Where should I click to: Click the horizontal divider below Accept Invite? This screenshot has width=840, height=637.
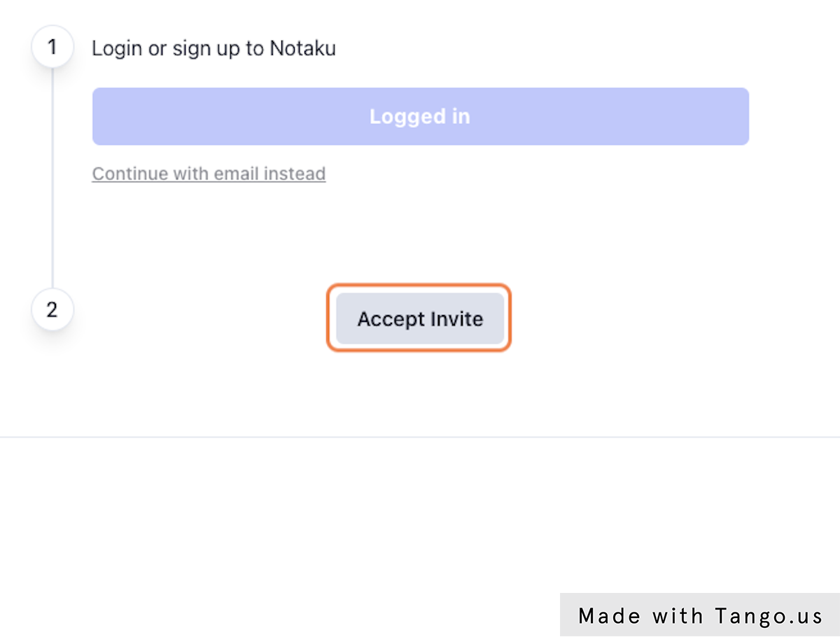point(420,437)
